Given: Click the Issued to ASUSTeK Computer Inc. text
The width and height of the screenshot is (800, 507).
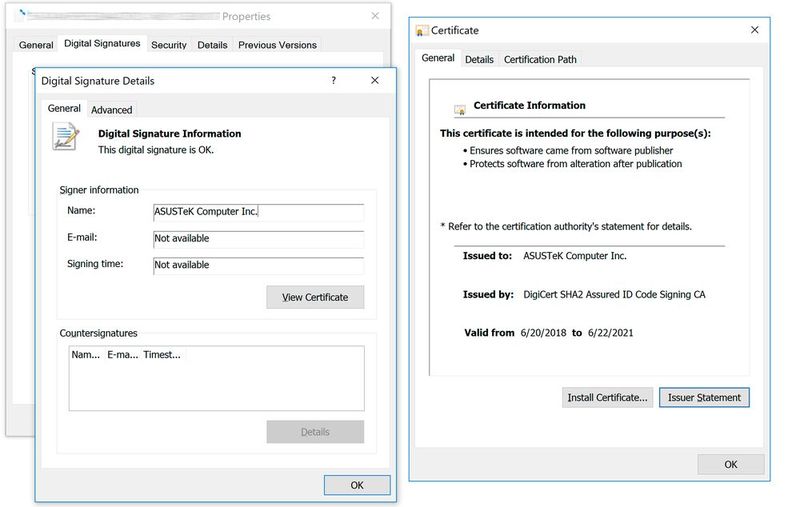Looking at the screenshot, I should (574, 256).
